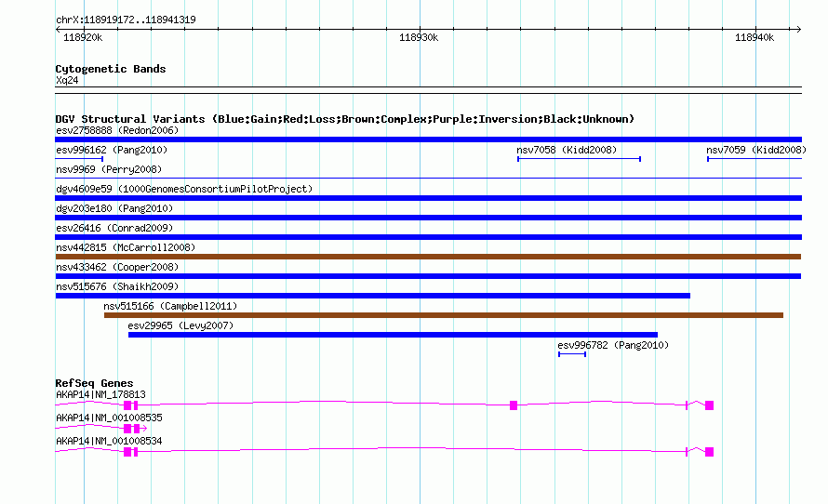
Task: Select the nsv442815 brown complex bar
Action: click(428, 257)
